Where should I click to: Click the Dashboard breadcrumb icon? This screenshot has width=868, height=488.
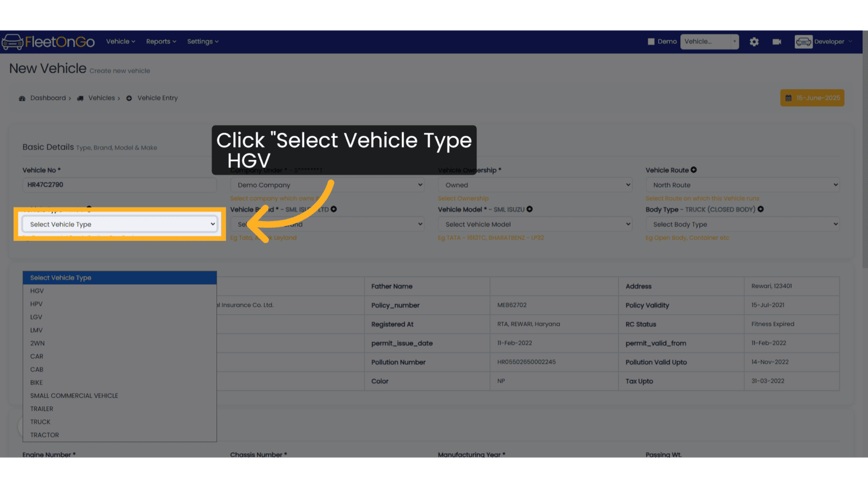[22, 98]
